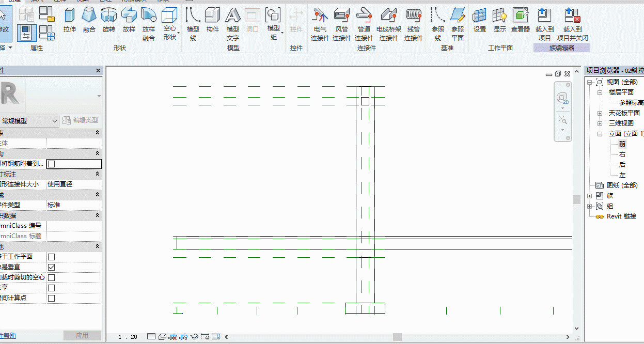This screenshot has width=644, height=344.
Task: Open the 1 : 20 view scale control
Action: pyautogui.click(x=128, y=337)
